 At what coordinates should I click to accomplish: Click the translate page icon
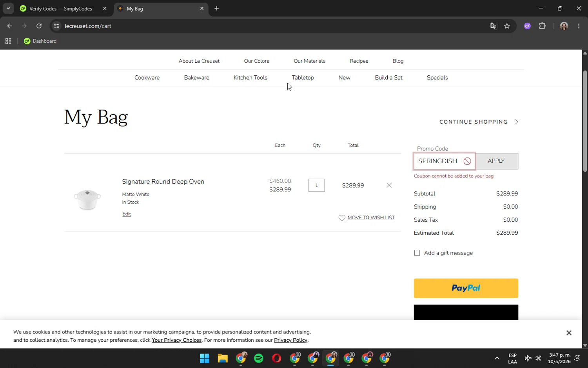(494, 26)
